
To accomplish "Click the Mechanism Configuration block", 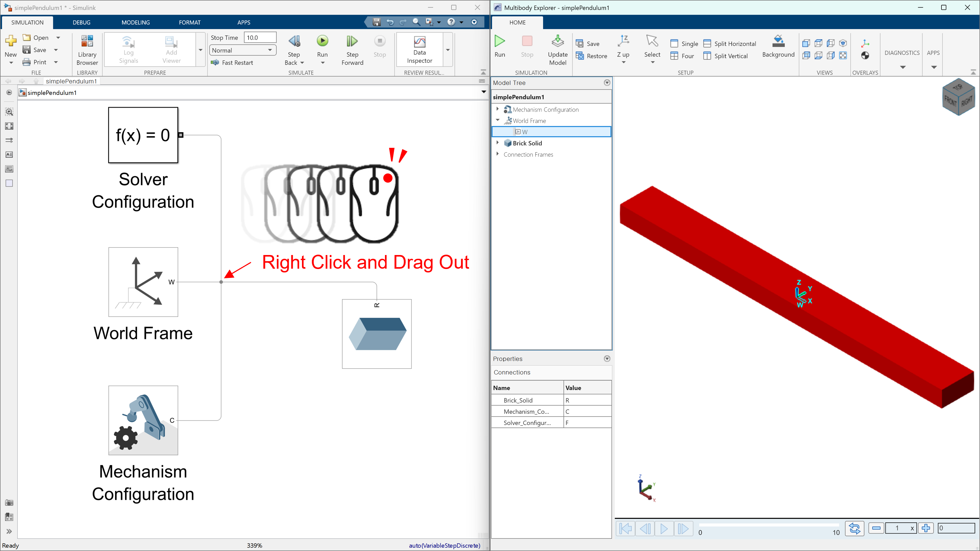I will pyautogui.click(x=143, y=420).
